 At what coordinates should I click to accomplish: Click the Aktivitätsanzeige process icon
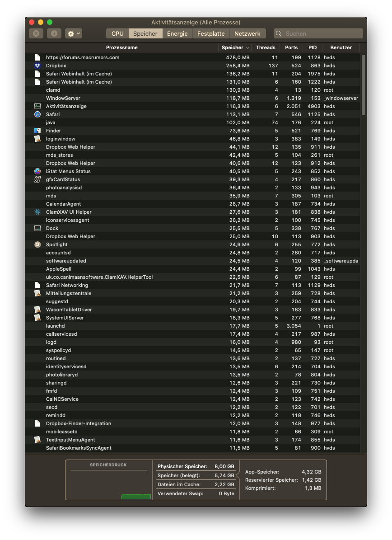click(x=37, y=106)
